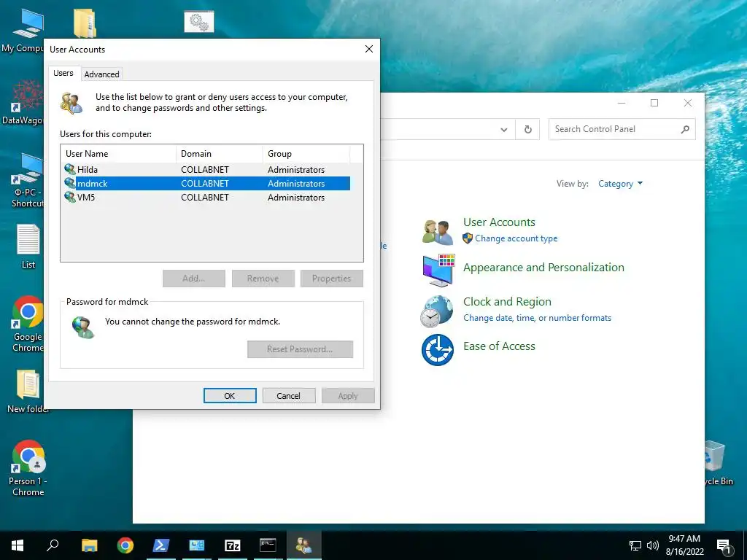Close the User Accounts dialog
The width and height of the screenshot is (747, 560).
368,49
